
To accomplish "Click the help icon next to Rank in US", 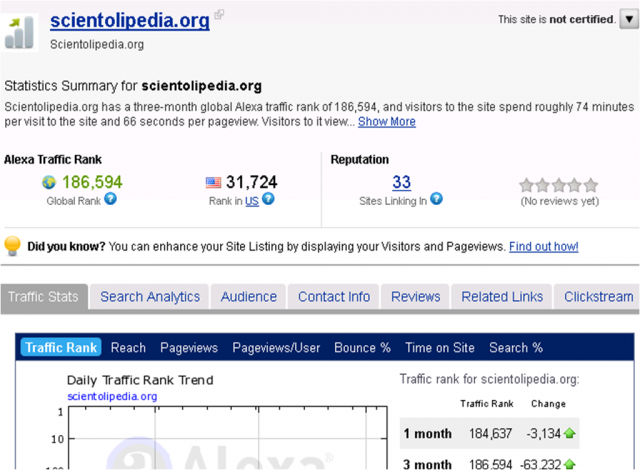I will [268, 199].
